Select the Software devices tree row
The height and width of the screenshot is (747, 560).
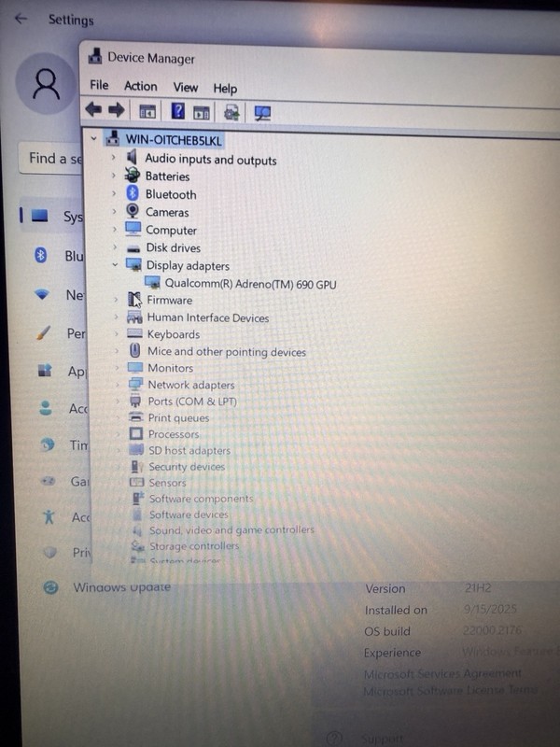(x=189, y=514)
